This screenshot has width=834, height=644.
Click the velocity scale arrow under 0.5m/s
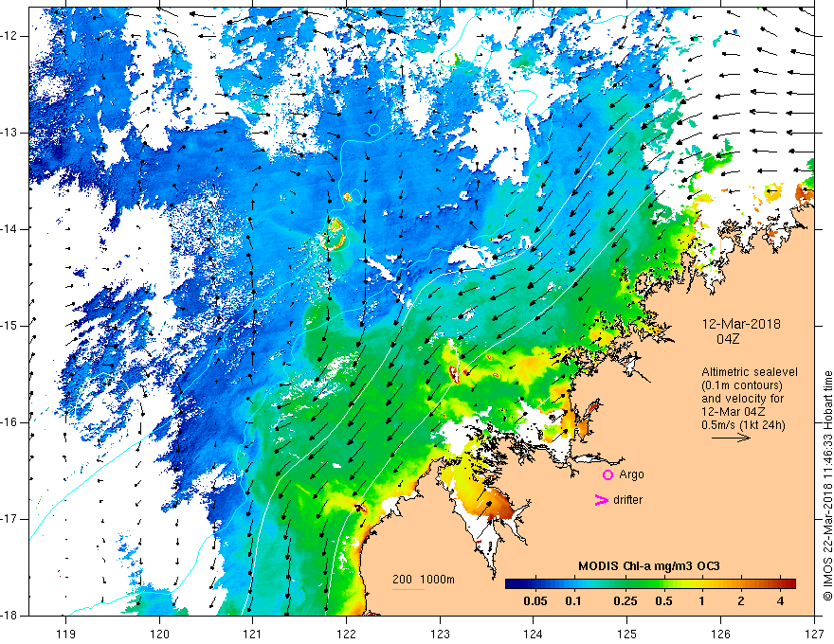731,438
